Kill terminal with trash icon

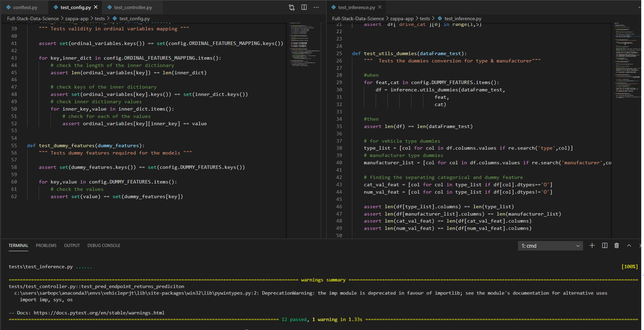(x=617, y=246)
